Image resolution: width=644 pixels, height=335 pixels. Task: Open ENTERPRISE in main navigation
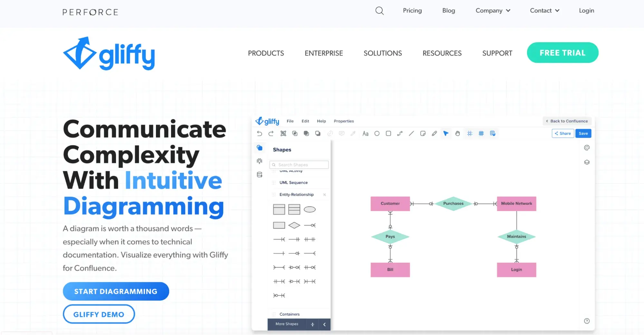pos(324,53)
